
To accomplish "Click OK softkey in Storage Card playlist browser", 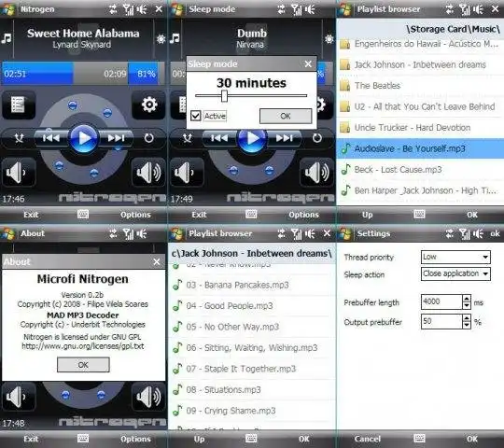I will [472, 215].
